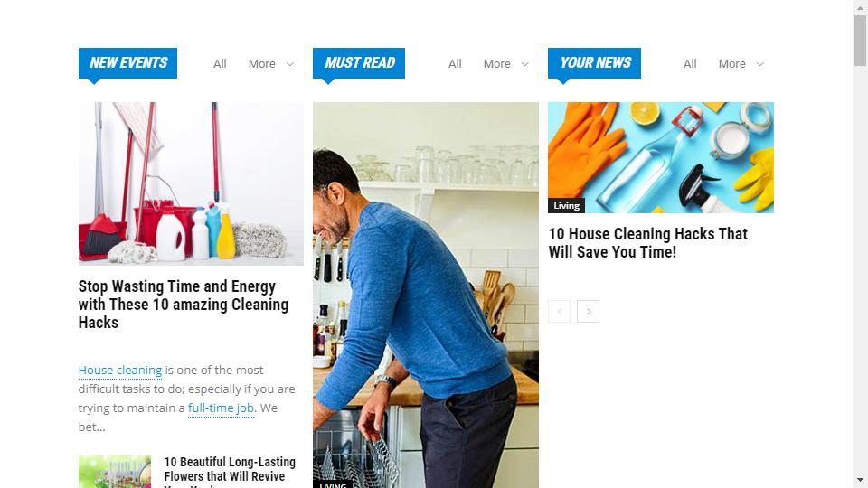
Task: Expand the More dropdown in New Events
Action: (x=270, y=63)
